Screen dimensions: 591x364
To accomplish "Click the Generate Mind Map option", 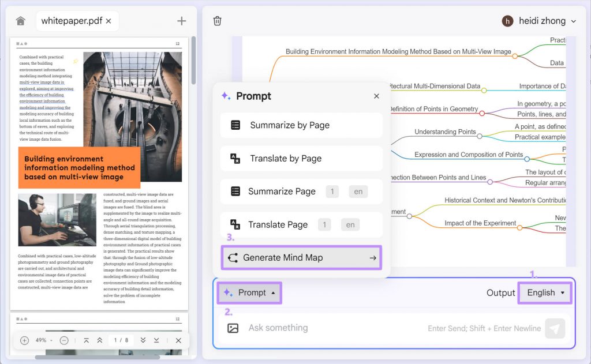I will coord(301,257).
